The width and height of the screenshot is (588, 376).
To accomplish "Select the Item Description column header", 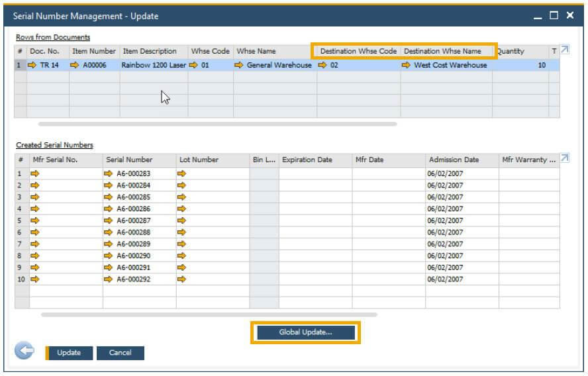I will click(154, 52).
